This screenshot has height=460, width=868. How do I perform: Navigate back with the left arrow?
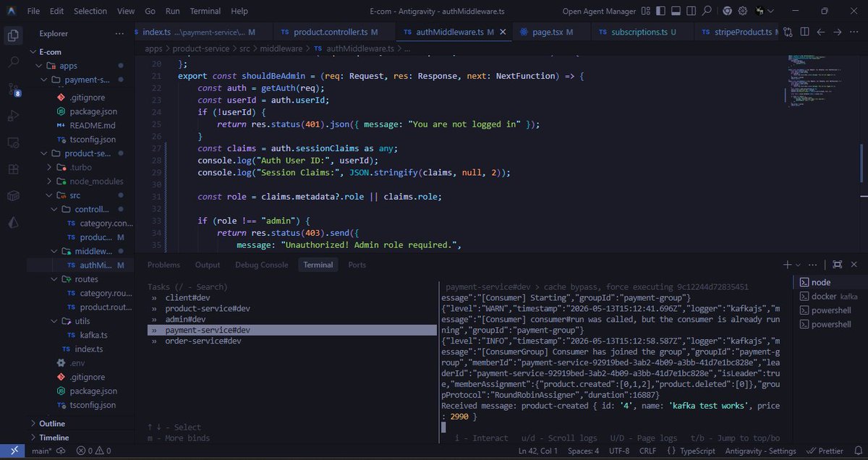point(820,32)
